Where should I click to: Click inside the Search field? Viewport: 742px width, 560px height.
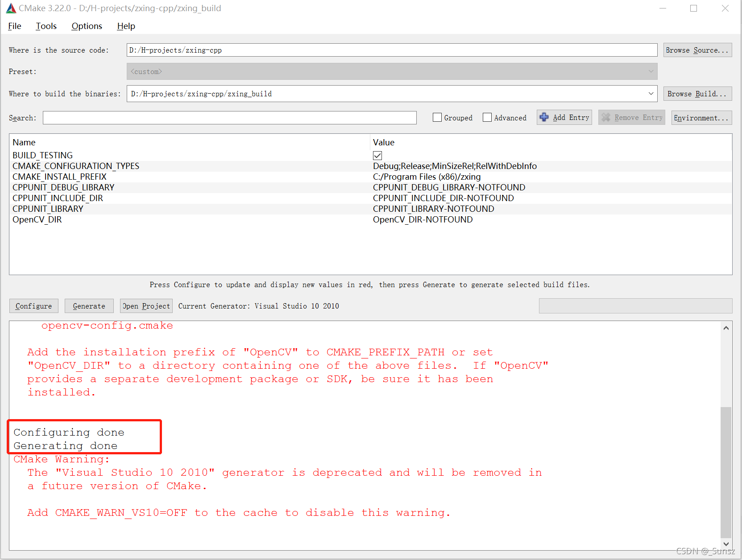(x=229, y=117)
